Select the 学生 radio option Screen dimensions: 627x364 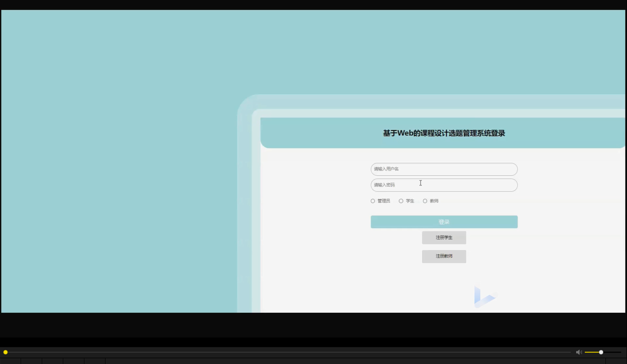tap(401, 201)
